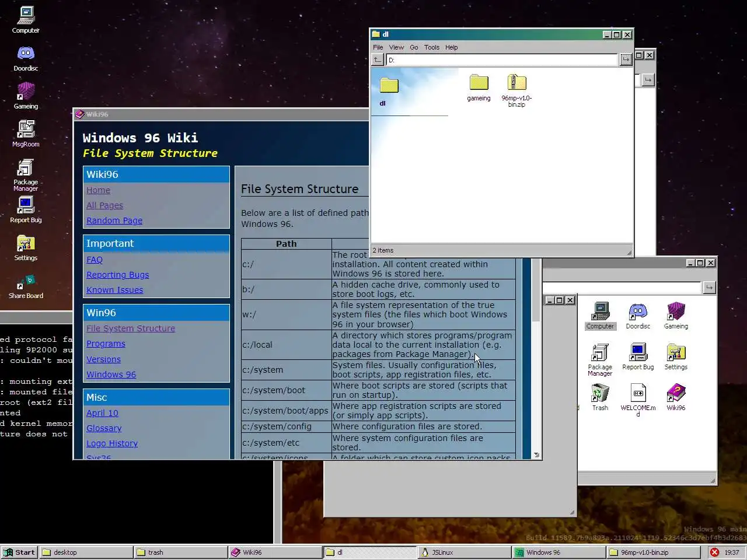Open the Tools menu in the dl window

[x=432, y=47]
